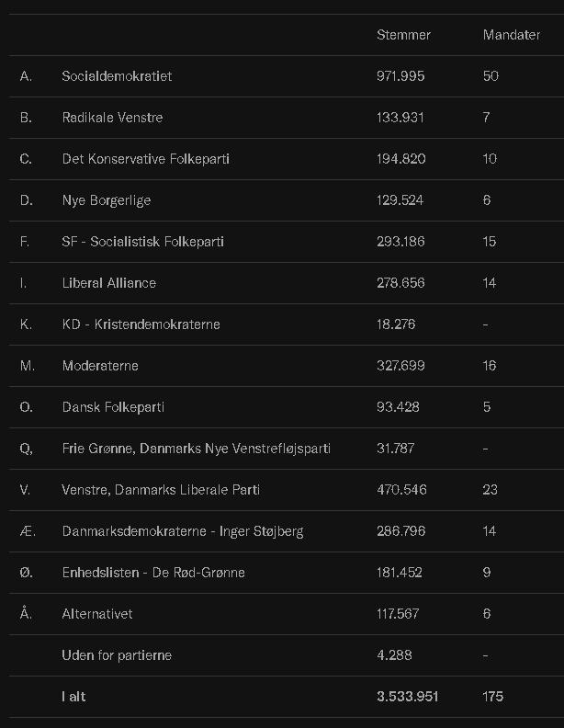The image size is (564, 728).
Task: Click Det Konservative Folkeparti party name
Action: pos(146,159)
